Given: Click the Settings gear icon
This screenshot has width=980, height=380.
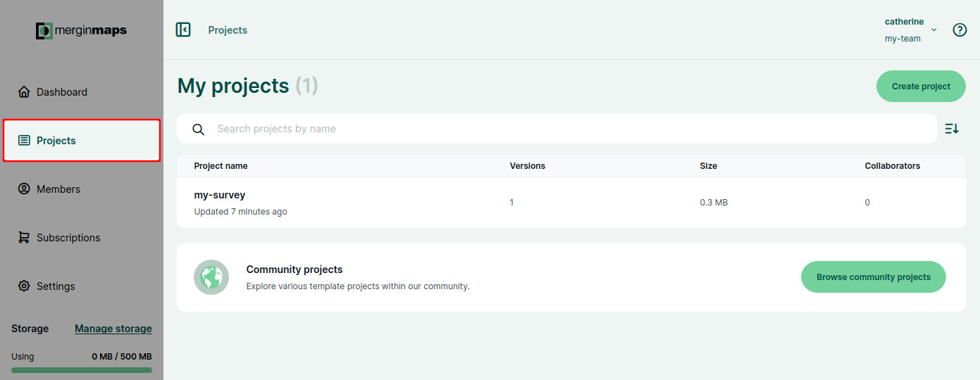Looking at the screenshot, I should point(24,286).
